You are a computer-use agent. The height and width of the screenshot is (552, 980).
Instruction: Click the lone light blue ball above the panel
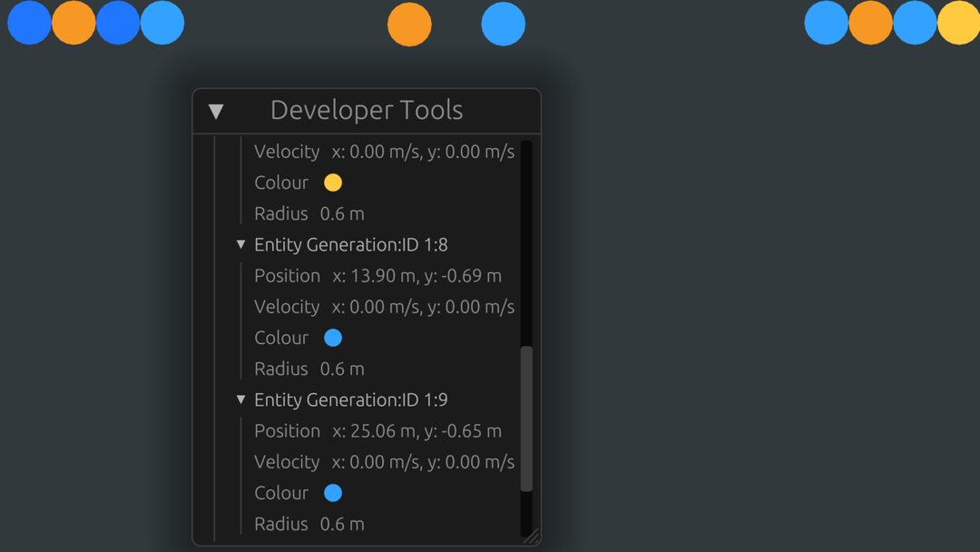point(503,24)
